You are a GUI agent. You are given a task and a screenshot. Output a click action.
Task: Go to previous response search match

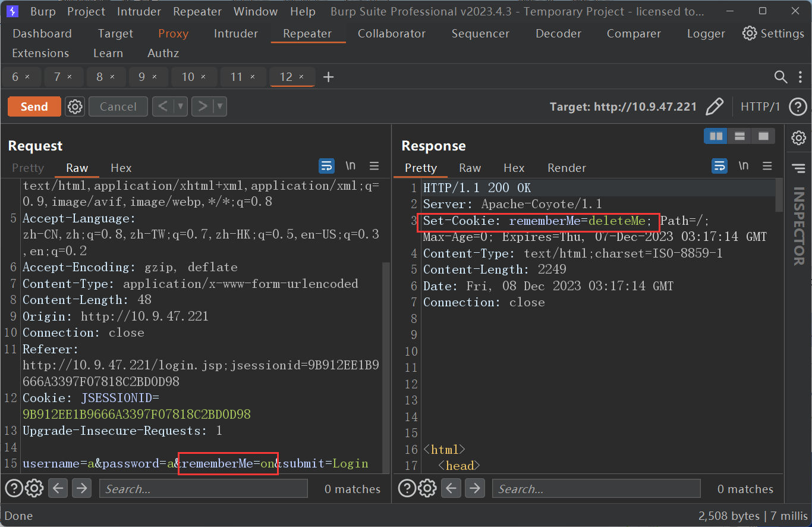point(451,488)
